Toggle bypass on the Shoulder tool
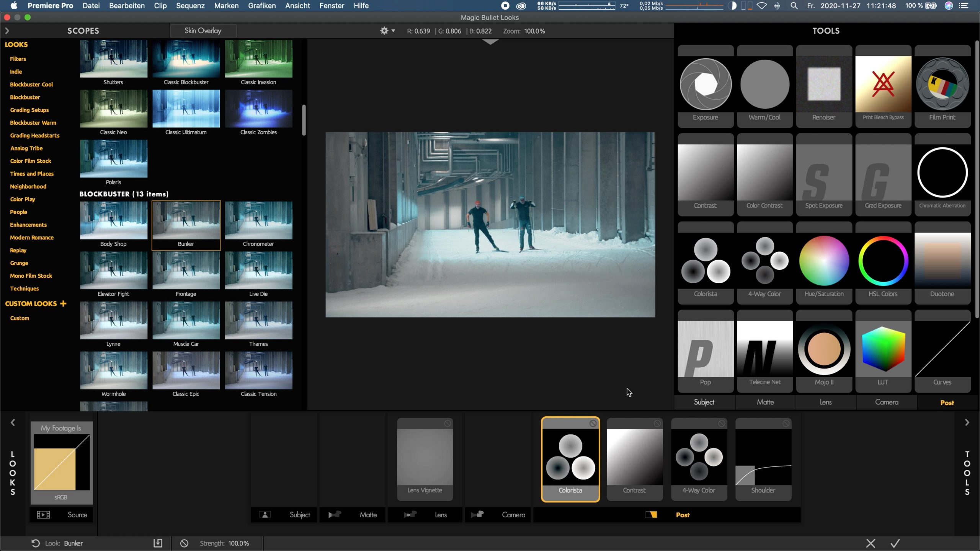 coord(786,423)
